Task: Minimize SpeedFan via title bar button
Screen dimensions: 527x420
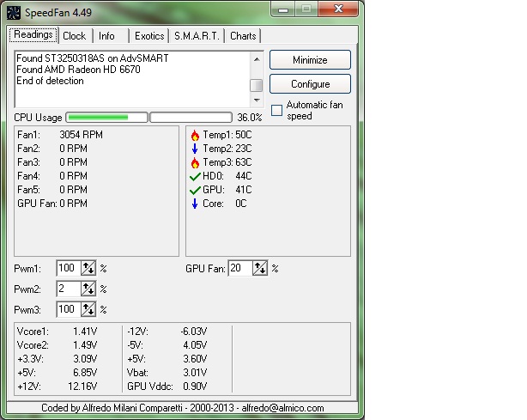Action: 283,9
